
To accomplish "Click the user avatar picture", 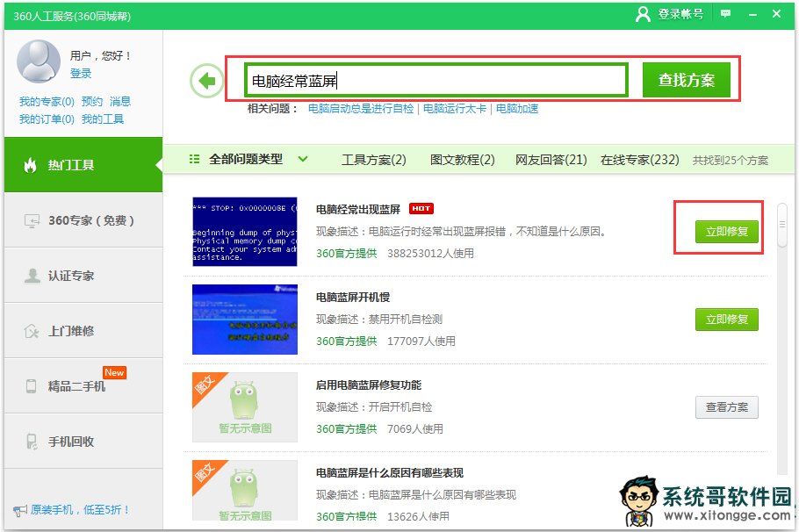I will (39, 61).
